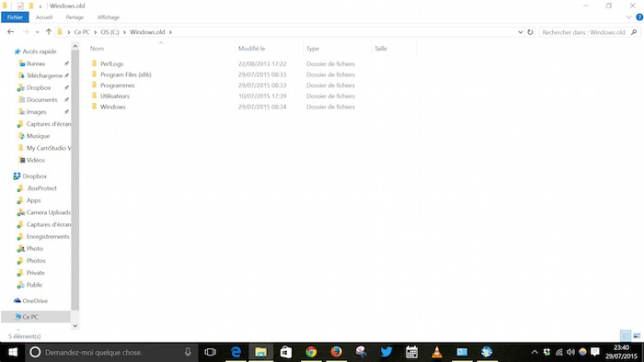This screenshot has width=644, height=362.
Task: Open Musique in the sidebar
Action: pos(38,136)
